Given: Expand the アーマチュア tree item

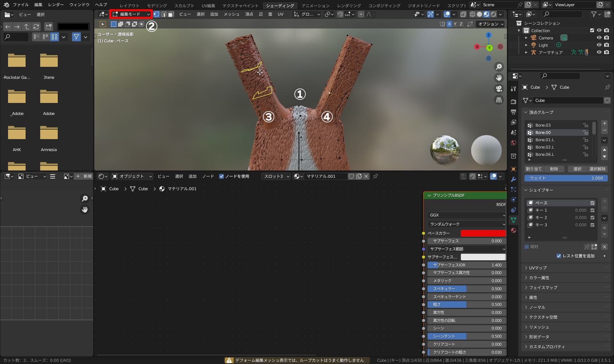Looking at the screenshot, I should click(526, 53).
